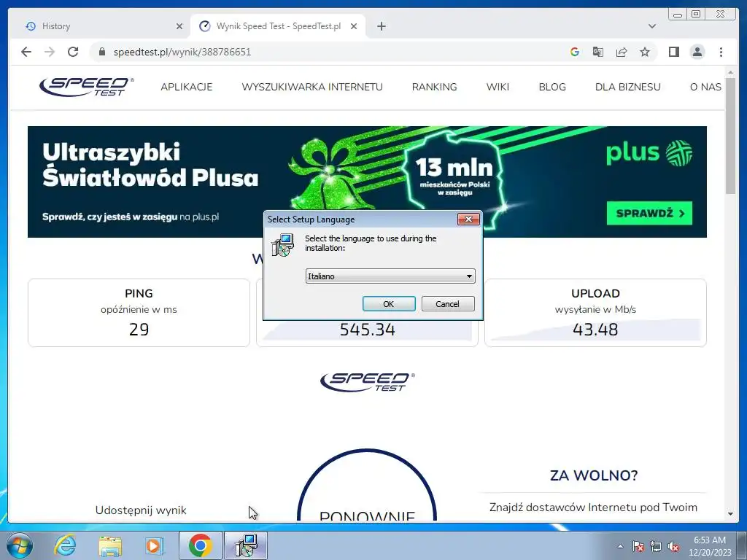Select the Setup installer taskbar button
747x560 pixels.
(x=246, y=545)
